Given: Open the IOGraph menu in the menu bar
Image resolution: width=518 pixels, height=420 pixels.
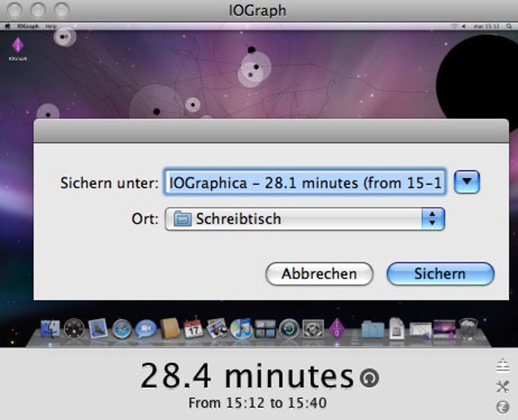Looking at the screenshot, I should point(28,26).
